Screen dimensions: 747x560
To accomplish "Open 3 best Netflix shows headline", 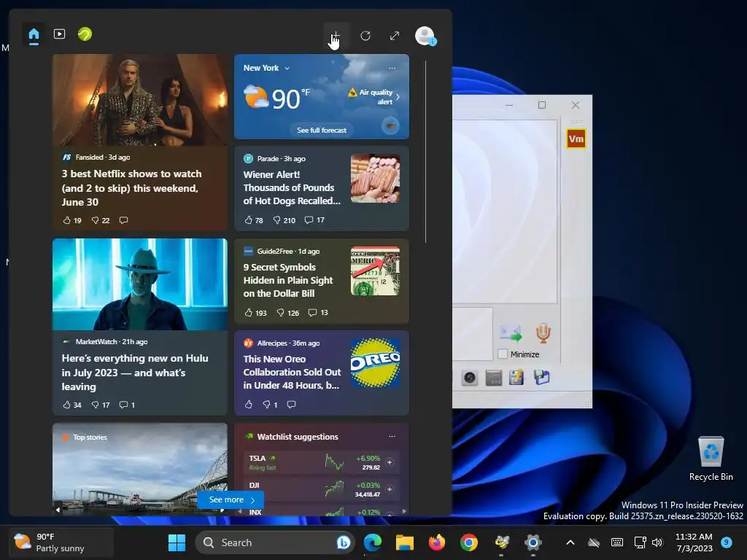I will pyautogui.click(x=132, y=188).
